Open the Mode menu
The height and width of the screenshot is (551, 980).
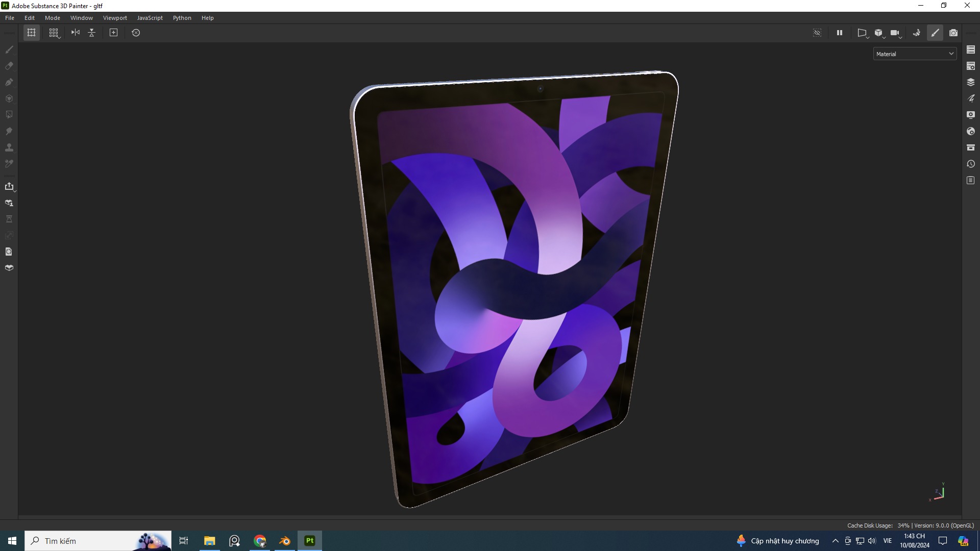click(x=53, y=18)
